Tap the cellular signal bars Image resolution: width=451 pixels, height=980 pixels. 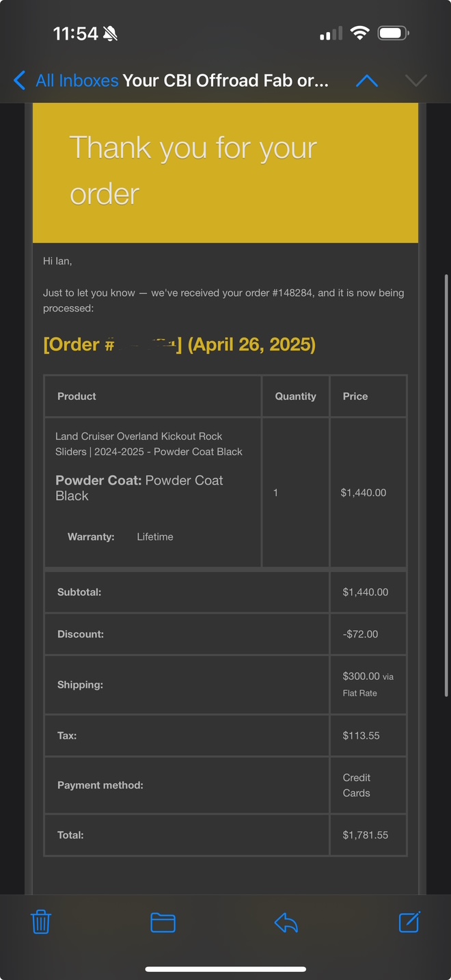(x=331, y=33)
